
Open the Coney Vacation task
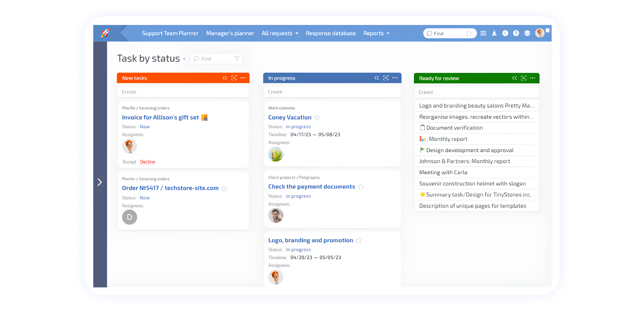[290, 117]
